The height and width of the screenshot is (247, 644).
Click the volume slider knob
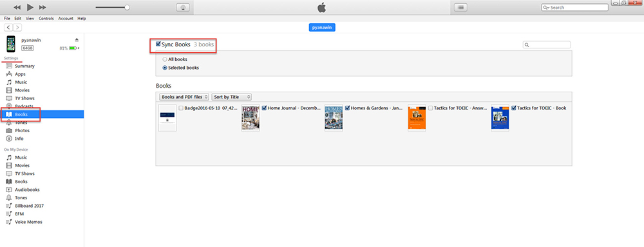[128, 7]
